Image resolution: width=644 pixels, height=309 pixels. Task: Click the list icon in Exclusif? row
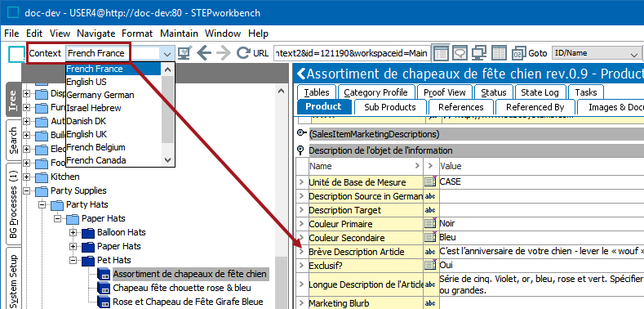pos(429,265)
